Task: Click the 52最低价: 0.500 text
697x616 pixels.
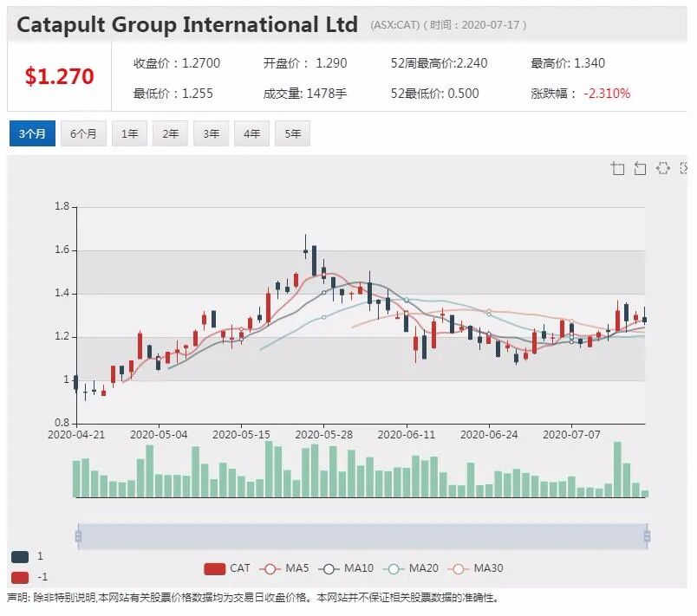Action: [434, 94]
